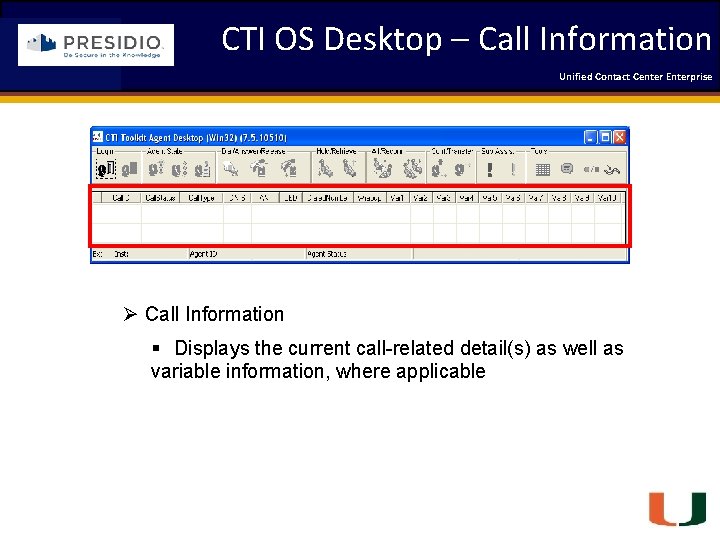Click the Logout icon in the Login group
Screen dimensions: 720x540
click(129, 169)
